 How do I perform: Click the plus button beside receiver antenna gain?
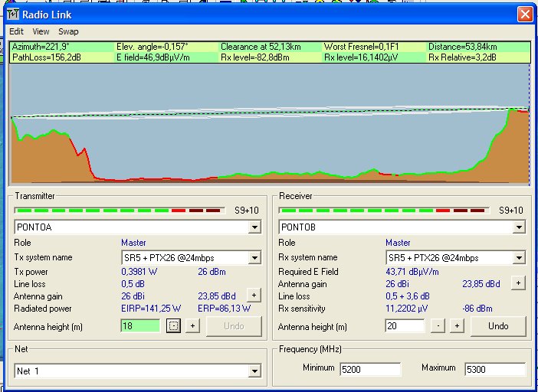click(518, 283)
